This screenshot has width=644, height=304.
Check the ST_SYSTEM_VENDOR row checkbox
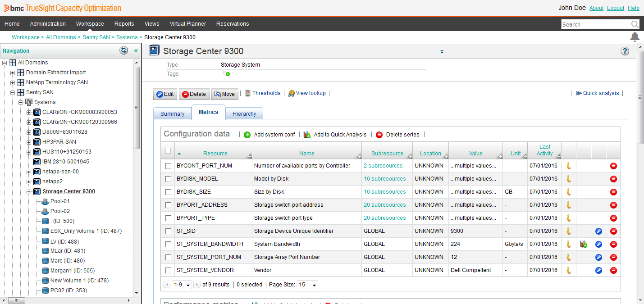point(168,270)
